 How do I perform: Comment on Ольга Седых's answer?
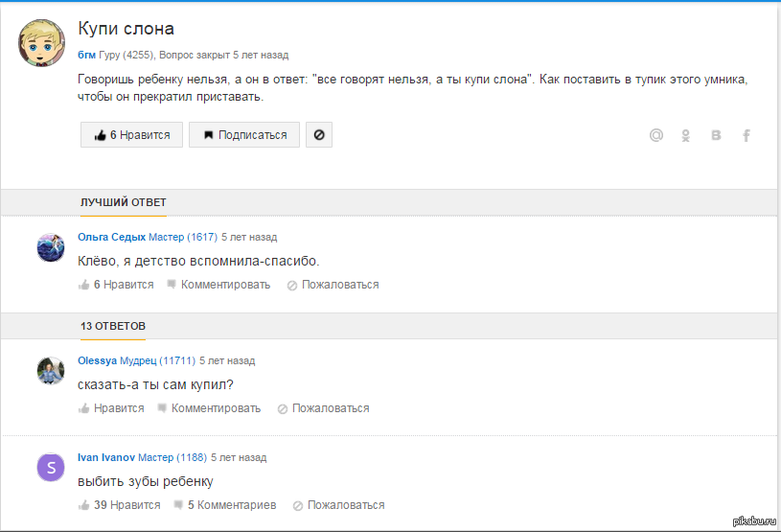(x=218, y=285)
